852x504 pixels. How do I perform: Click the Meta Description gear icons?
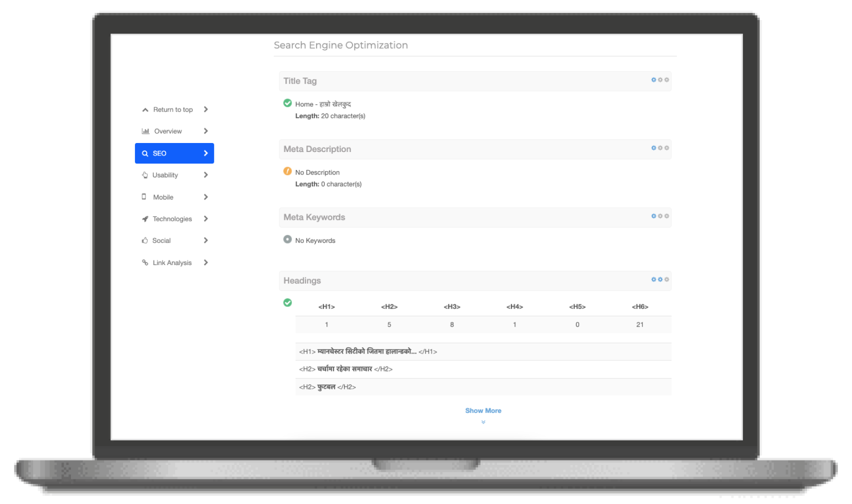pos(660,148)
